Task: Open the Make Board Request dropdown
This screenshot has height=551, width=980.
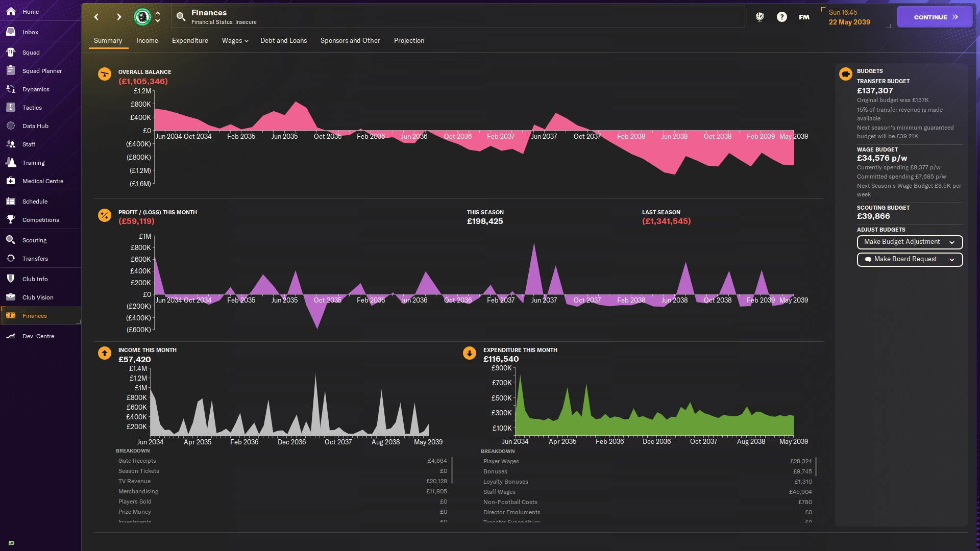Action: [x=909, y=259]
